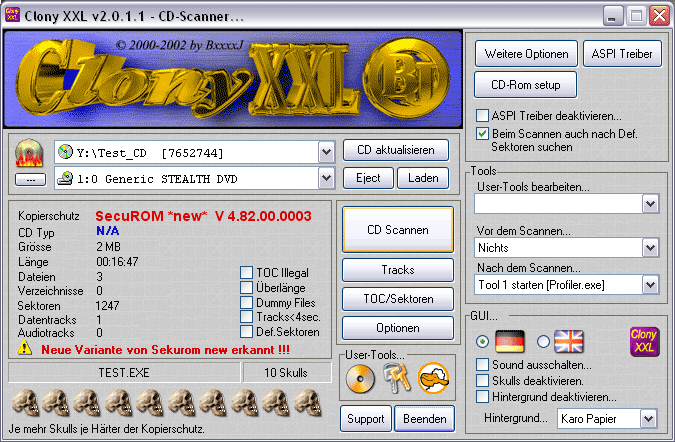Select German language radio button
675x442 pixels.
click(483, 342)
